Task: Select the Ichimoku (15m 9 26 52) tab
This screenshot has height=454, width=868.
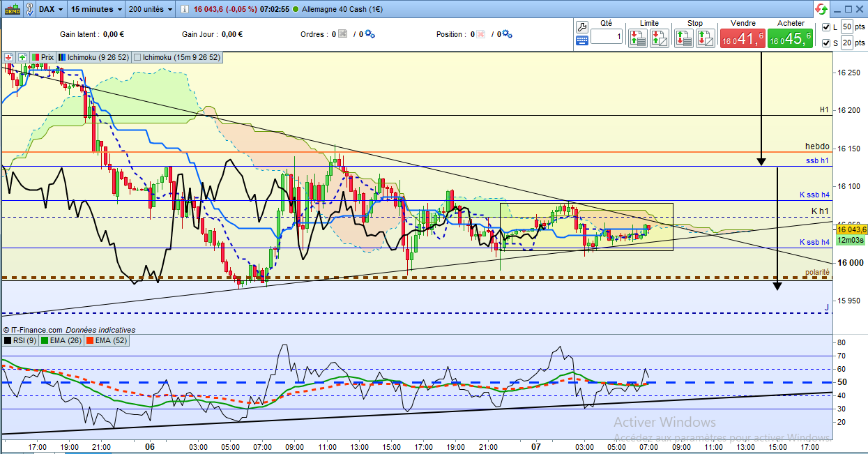Action: coord(177,57)
